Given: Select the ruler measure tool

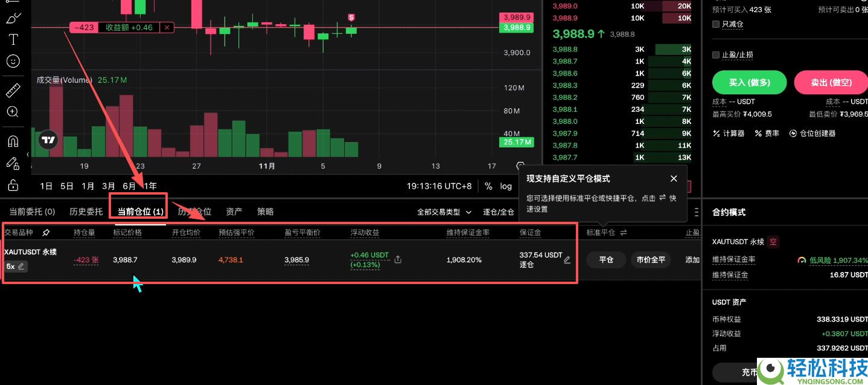Looking at the screenshot, I should 13,89.
